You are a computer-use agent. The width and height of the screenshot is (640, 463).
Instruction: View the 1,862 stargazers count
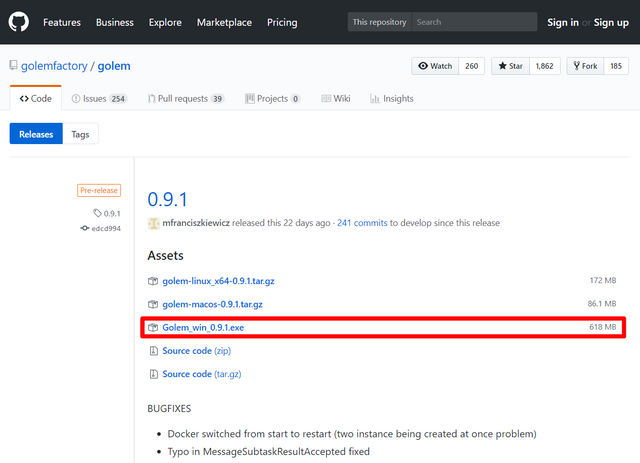544,66
